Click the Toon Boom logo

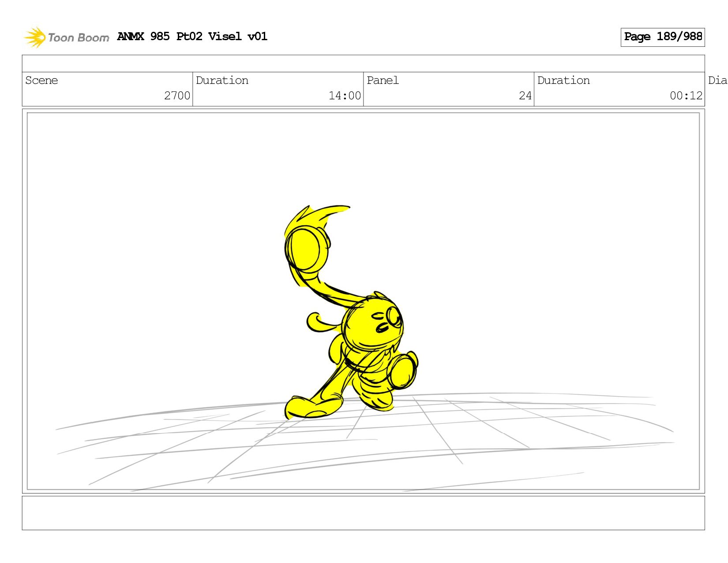(66, 37)
